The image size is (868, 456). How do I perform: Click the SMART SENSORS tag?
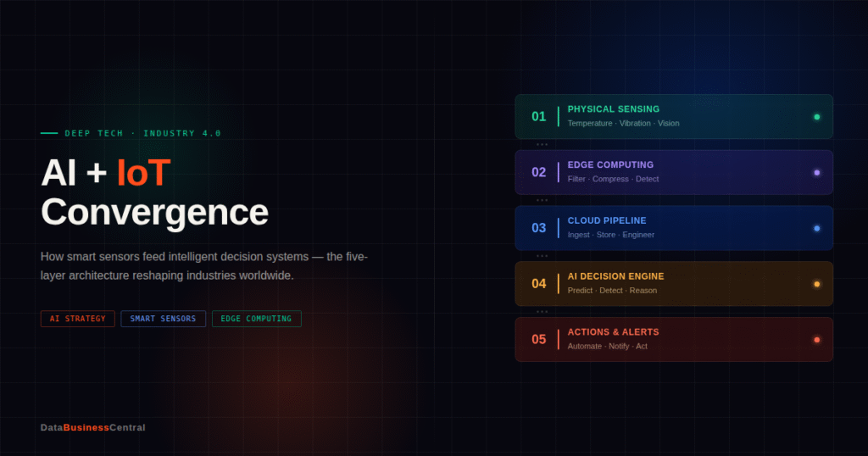163,319
